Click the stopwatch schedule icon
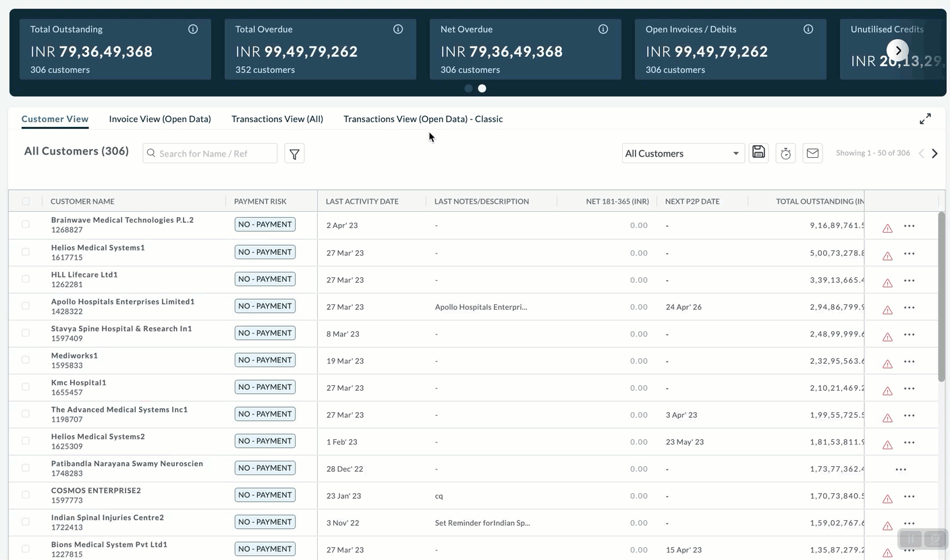The image size is (950, 560). coord(785,153)
